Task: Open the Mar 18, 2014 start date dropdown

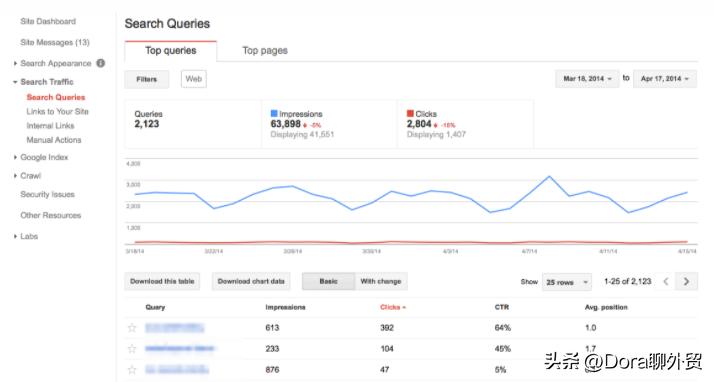Action: pyautogui.click(x=587, y=79)
